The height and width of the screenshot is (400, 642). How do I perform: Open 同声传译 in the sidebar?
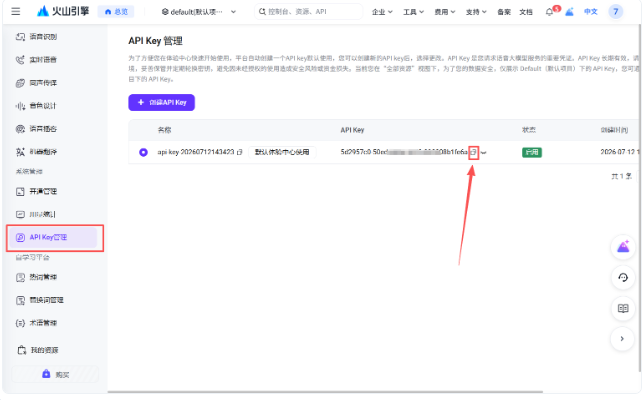point(36,83)
